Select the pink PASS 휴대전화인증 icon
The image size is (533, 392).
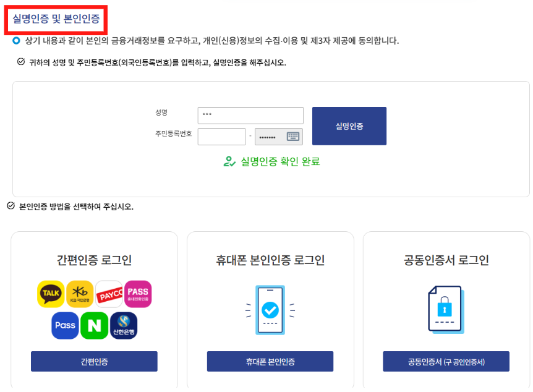coord(137,294)
